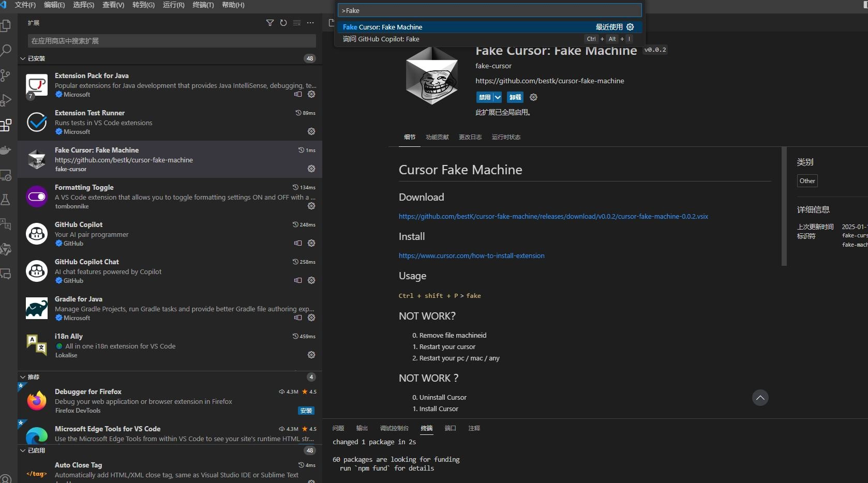Open manage gear for Fake Cursor extension row
Screen dimensions: 868x483
pyautogui.click(x=311, y=169)
